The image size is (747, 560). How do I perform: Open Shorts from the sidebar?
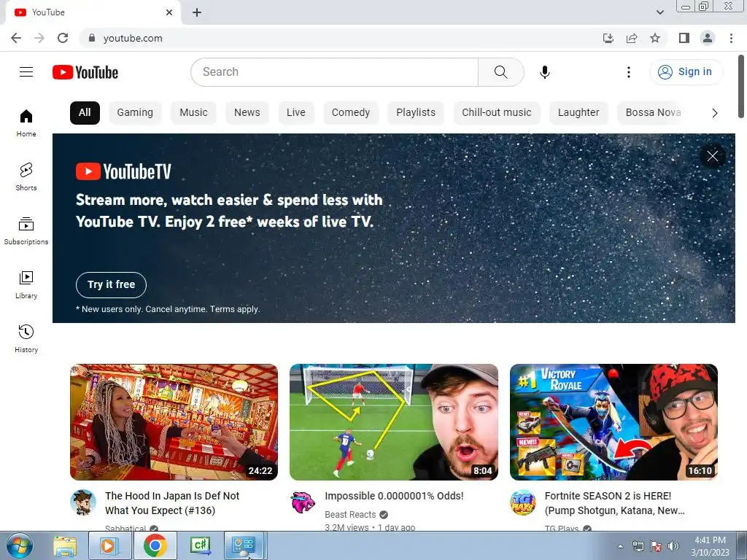[x=26, y=176]
